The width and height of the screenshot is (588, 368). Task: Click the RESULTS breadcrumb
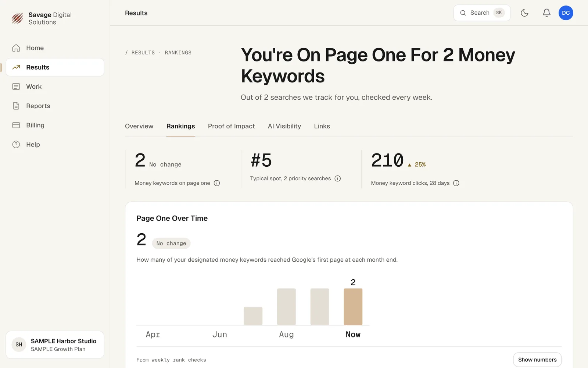click(143, 53)
